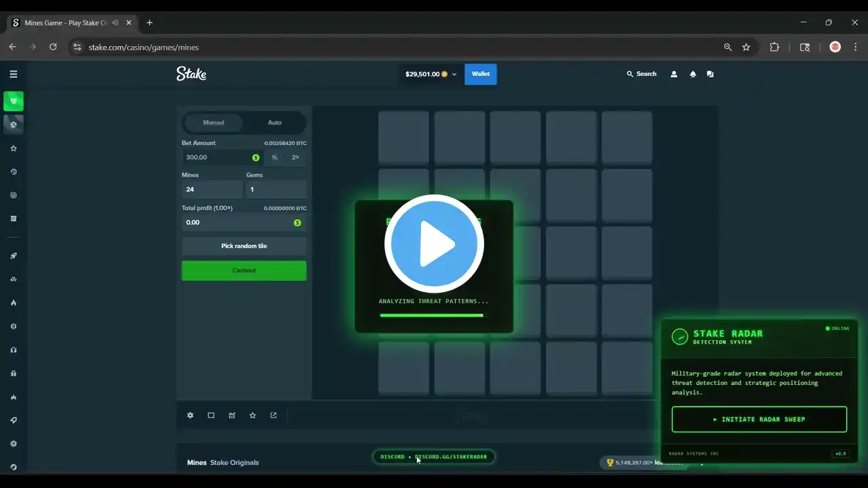Open the Mines count dropdown

[212, 189]
